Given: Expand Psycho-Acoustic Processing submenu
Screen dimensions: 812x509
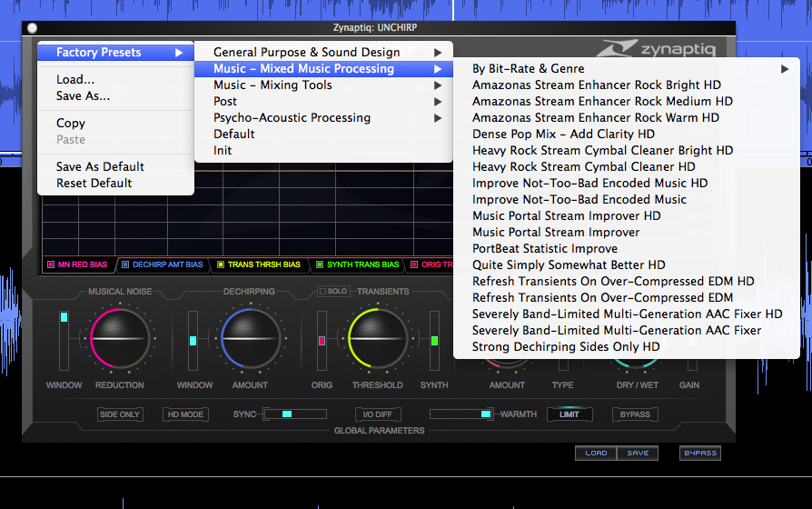Looking at the screenshot, I should point(323,117).
